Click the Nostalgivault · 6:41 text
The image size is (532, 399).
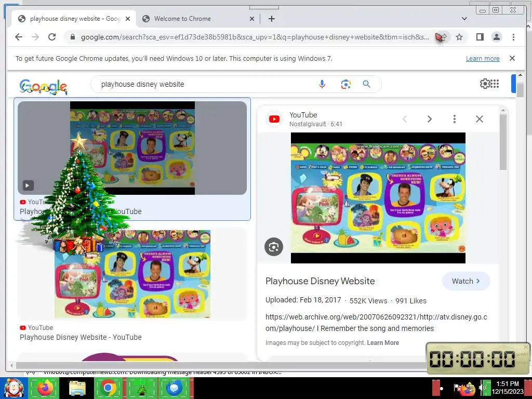[315, 124]
